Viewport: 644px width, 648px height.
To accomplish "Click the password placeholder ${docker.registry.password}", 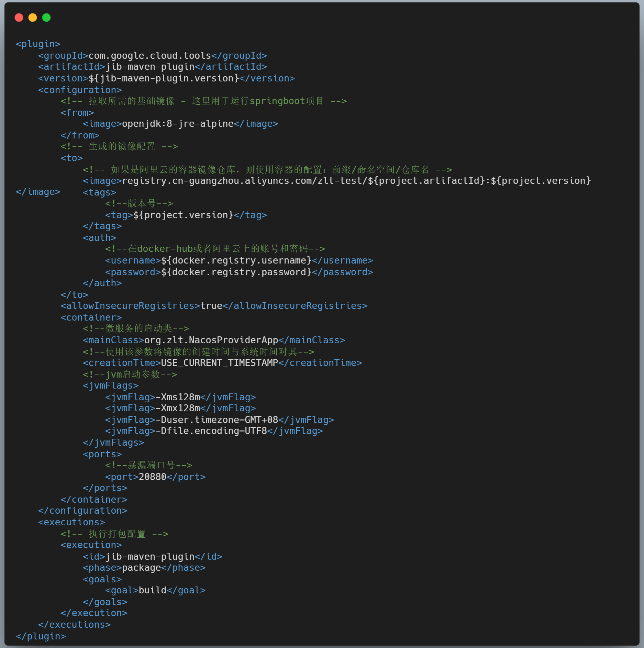I will click(236, 272).
